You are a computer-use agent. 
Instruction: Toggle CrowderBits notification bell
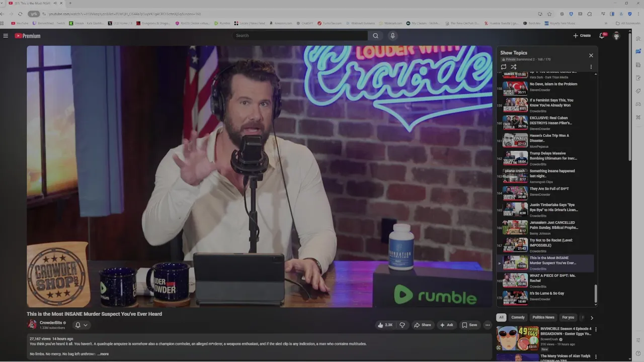coord(77,325)
